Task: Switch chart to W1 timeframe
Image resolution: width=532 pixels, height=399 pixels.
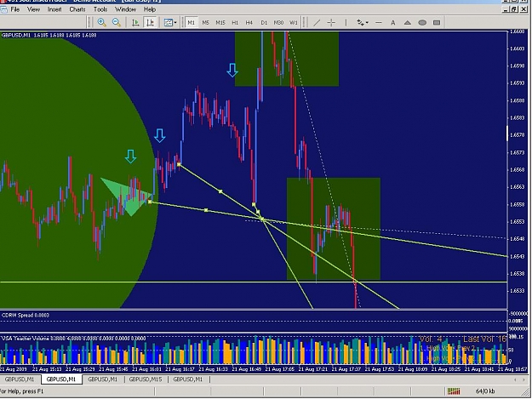Action: 293,22
